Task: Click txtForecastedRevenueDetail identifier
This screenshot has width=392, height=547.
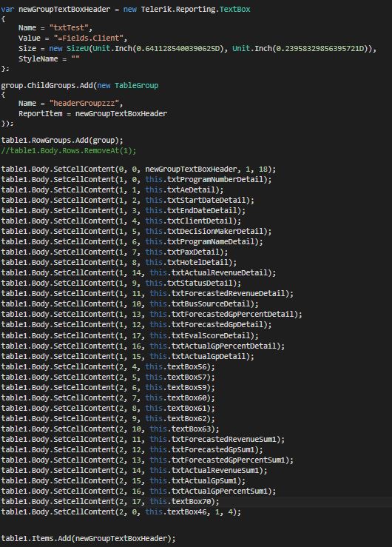Action: tap(229, 293)
